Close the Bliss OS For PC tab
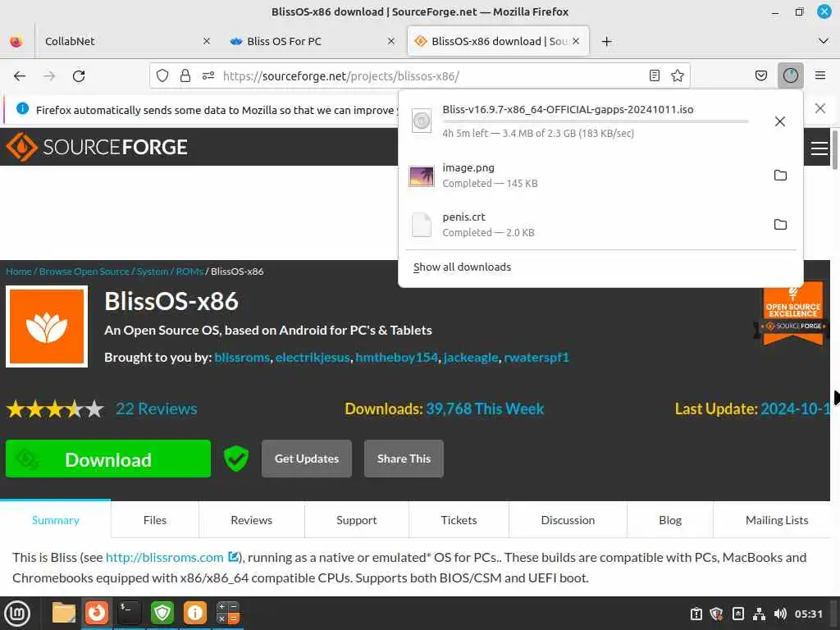 click(391, 41)
